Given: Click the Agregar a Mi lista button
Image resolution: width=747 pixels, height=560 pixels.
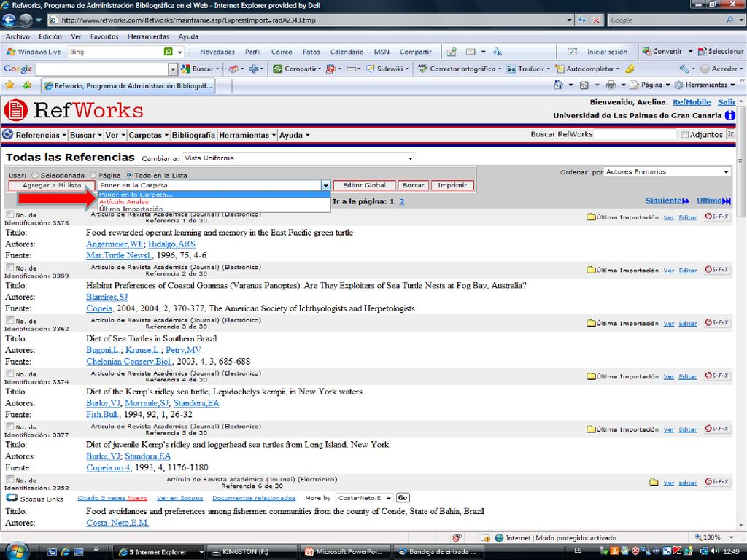Looking at the screenshot, I should click(52, 185).
